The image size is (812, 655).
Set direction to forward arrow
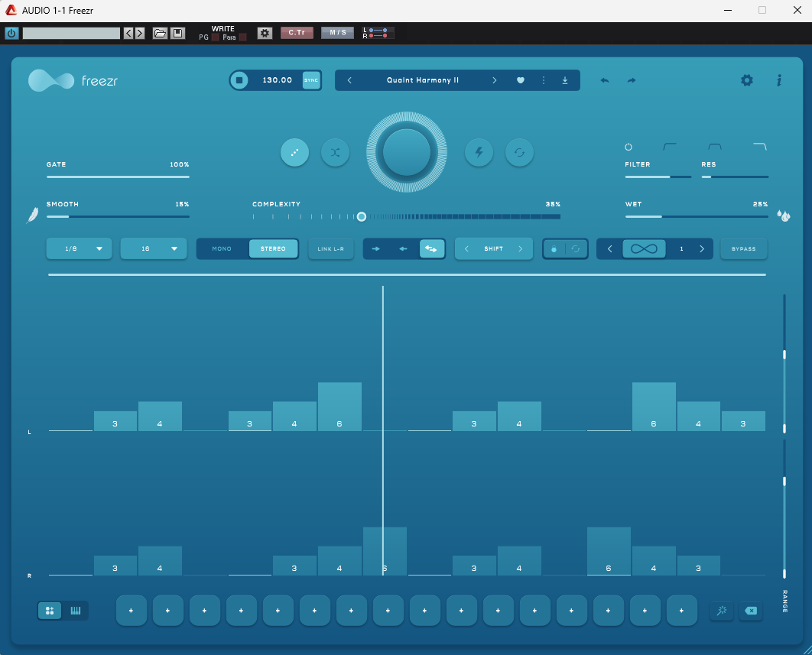(376, 249)
